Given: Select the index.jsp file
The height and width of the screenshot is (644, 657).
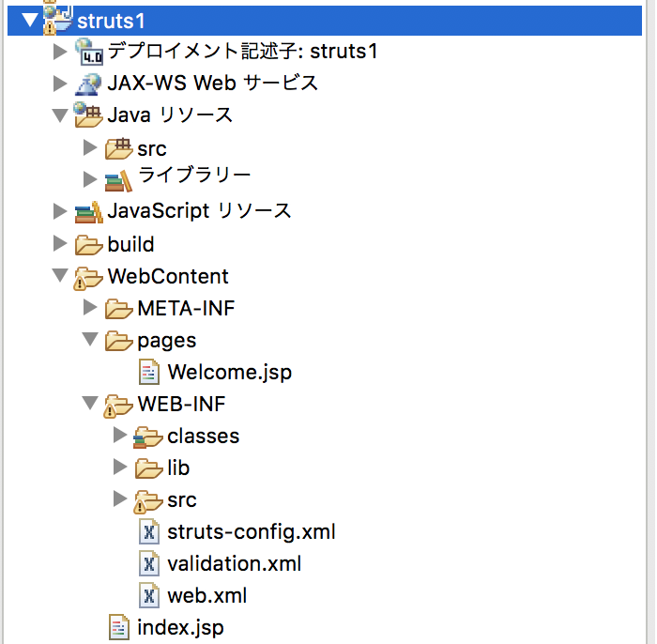Looking at the screenshot, I should click(180, 628).
